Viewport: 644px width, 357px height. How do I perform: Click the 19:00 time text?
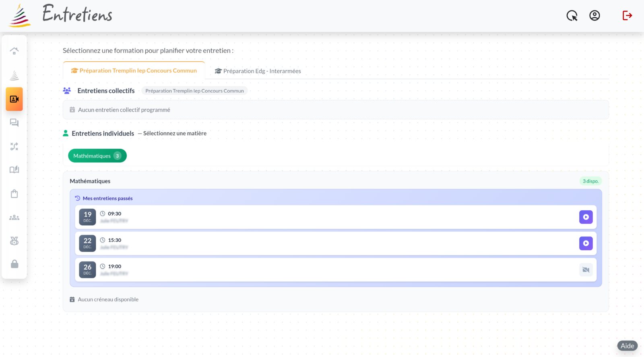(x=115, y=266)
